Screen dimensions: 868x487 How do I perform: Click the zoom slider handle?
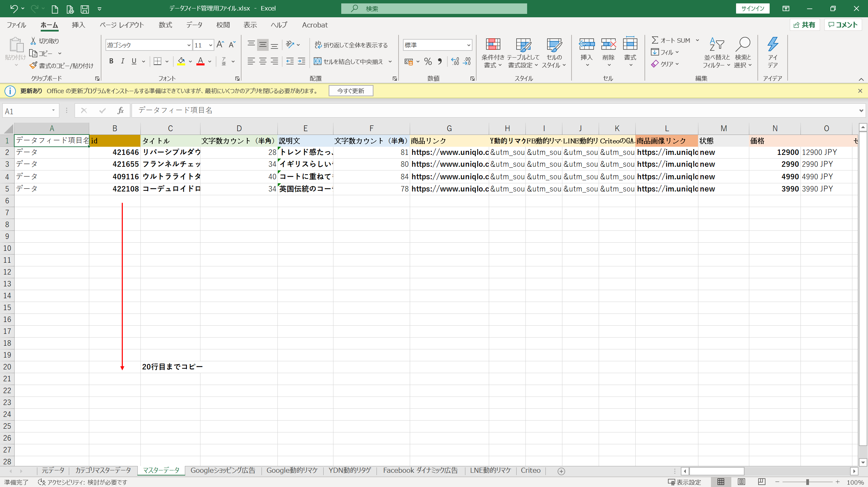(x=807, y=482)
